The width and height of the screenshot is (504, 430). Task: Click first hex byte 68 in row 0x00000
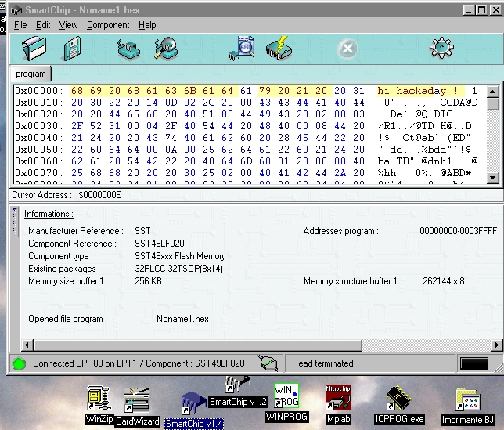point(77,91)
